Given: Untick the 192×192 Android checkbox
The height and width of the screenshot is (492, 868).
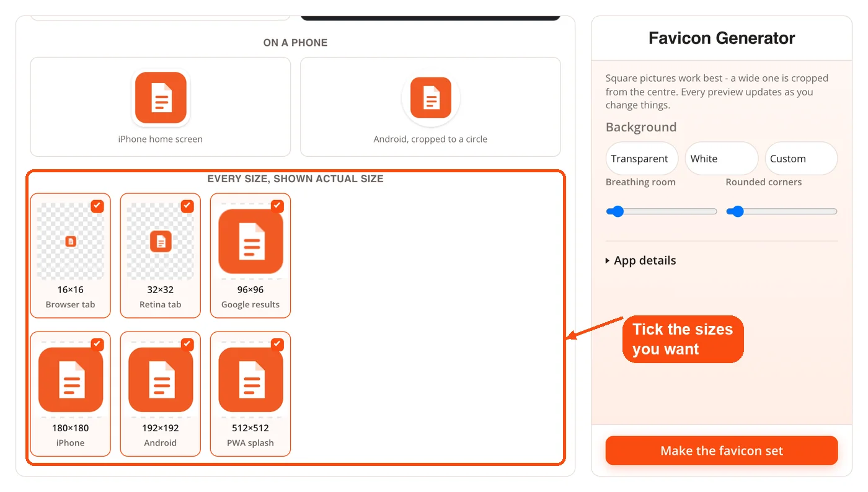Looking at the screenshot, I should [187, 345].
